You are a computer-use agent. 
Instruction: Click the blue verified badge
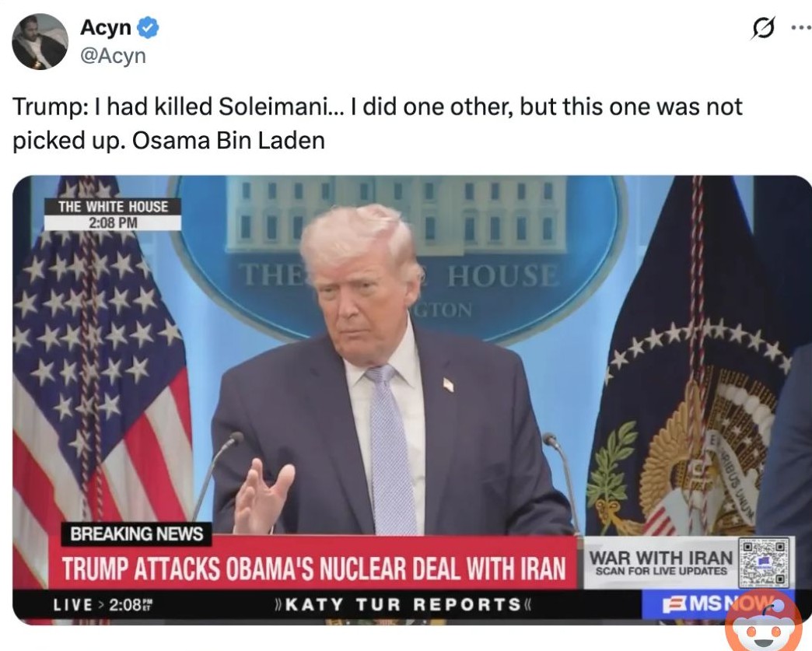[x=148, y=27]
